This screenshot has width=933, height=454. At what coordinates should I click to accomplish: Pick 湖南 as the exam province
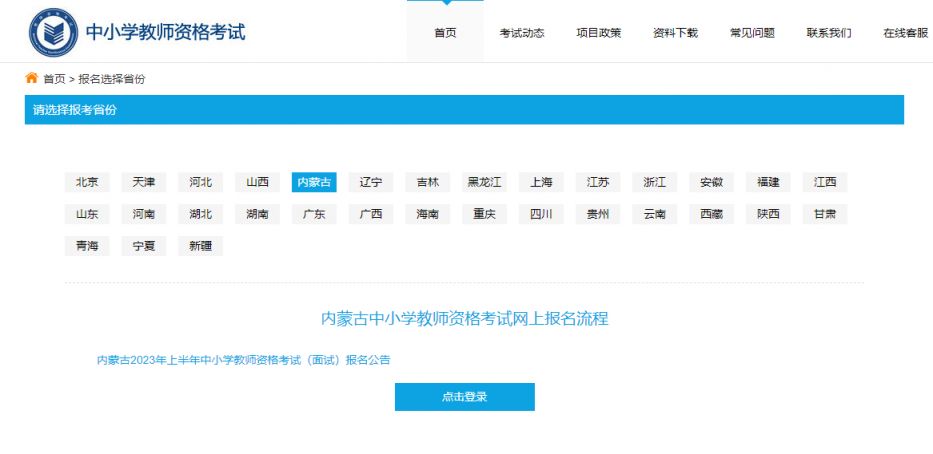pyautogui.click(x=258, y=214)
